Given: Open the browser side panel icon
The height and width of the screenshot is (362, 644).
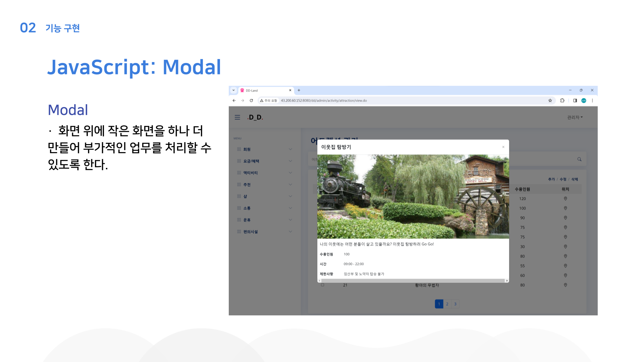Looking at the screenshot, I should 575,101.
